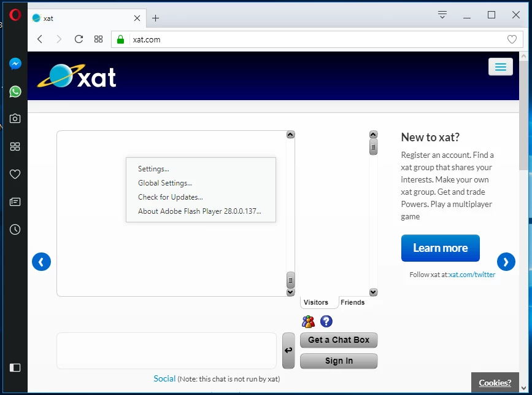Click the Get a Chat Box button
Screen dimensions: 532x395
[339, 340]
